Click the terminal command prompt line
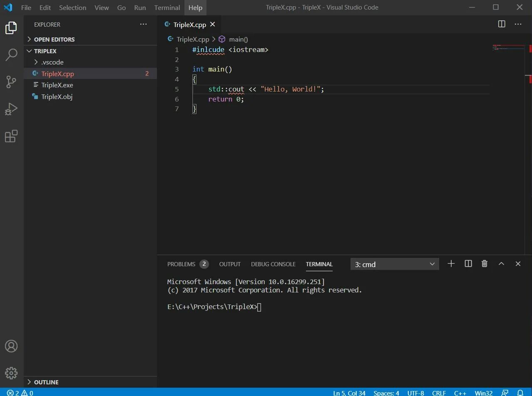This screenshot has width=532, height=396. click(214, 307)
